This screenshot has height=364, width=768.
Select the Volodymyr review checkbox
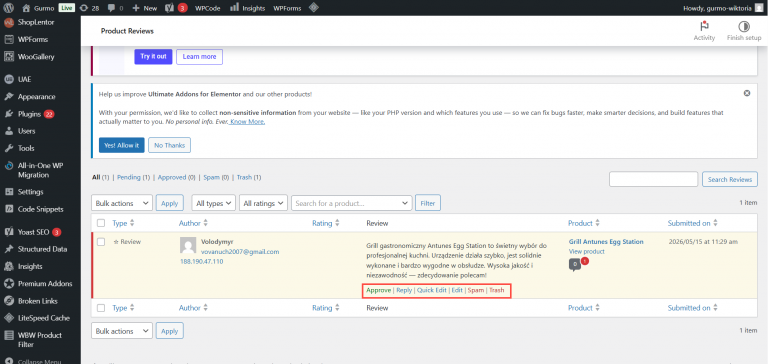101,242
